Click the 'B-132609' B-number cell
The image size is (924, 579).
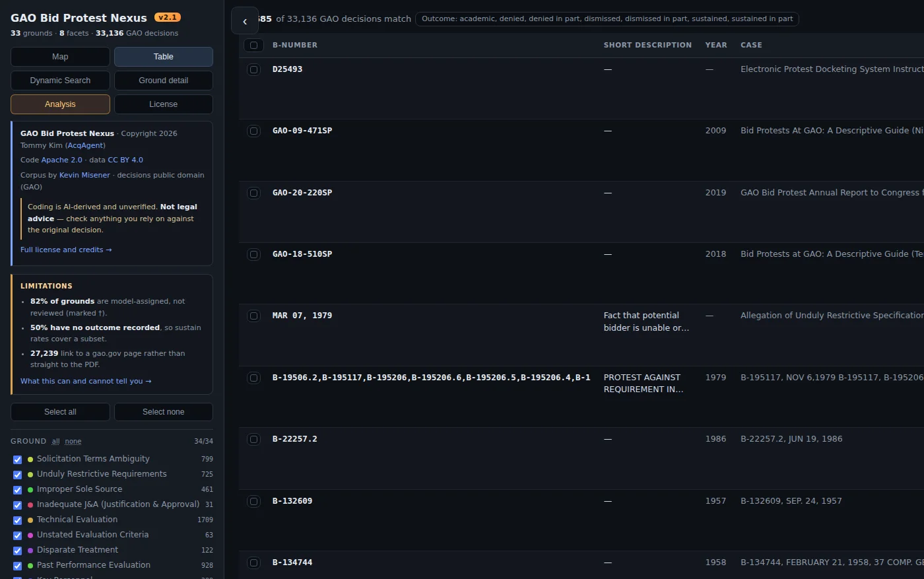pyautogui.click(x=292, y=501)
